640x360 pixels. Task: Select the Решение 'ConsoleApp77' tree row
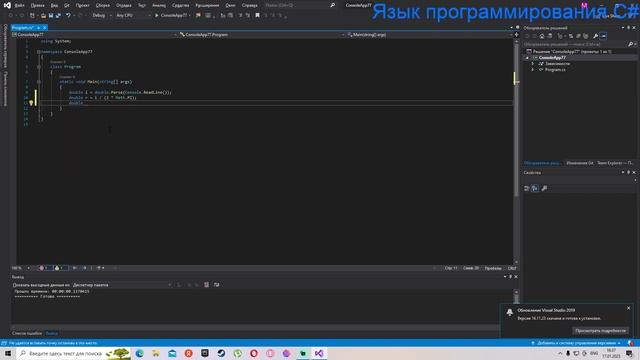[571, 51]
